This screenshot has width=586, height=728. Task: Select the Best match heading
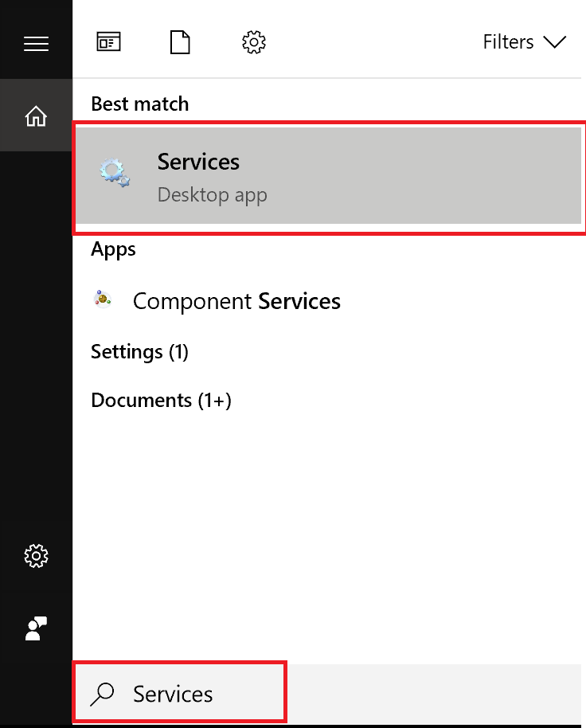(139, 104)
